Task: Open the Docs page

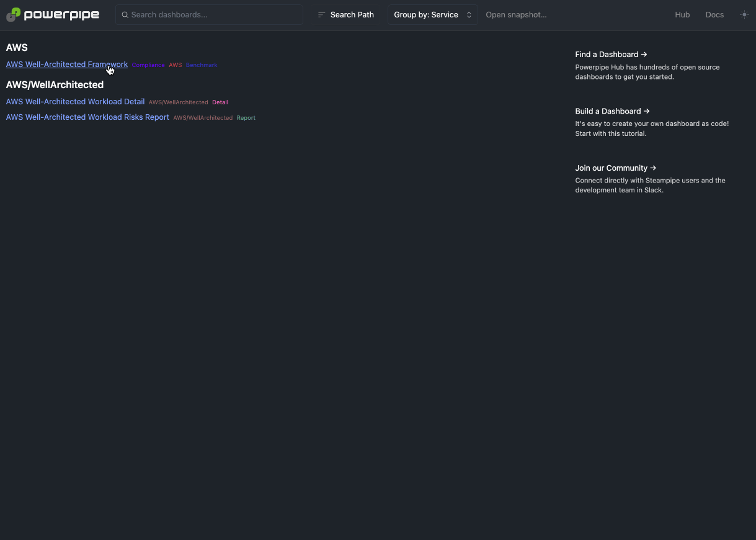Action: (x=714, y=14)
